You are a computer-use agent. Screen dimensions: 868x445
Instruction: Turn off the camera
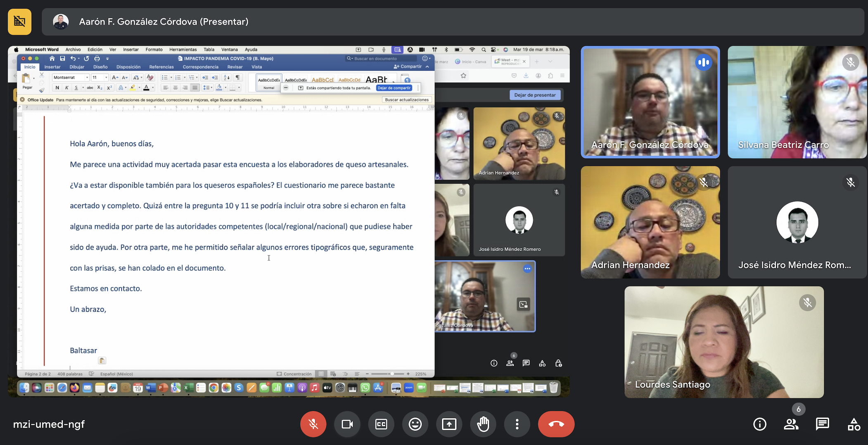point(347,424)
